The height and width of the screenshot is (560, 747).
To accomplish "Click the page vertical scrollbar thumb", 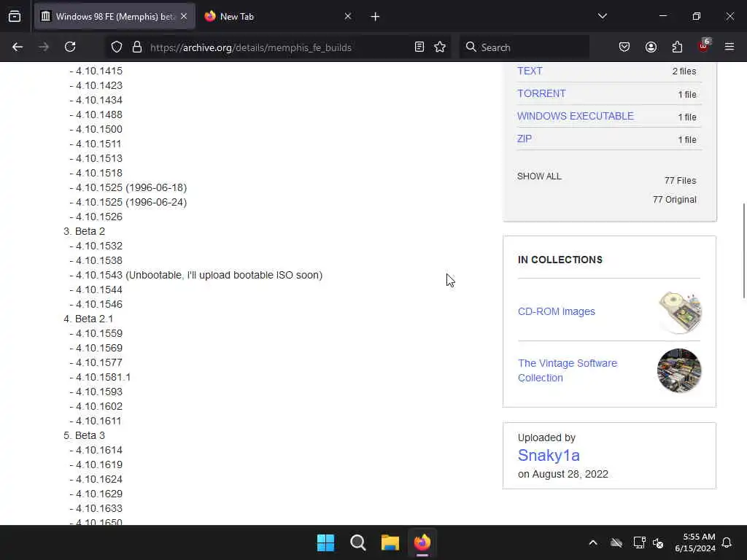I will coord(743,251).
